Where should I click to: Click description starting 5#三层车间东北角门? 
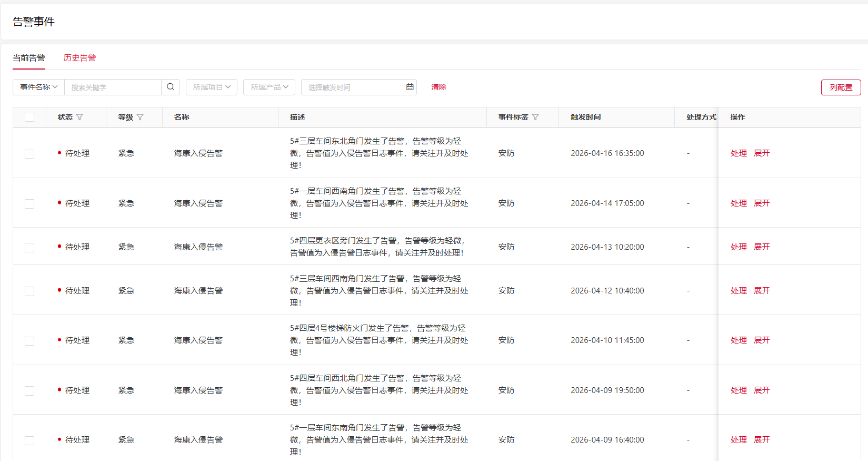379,153
